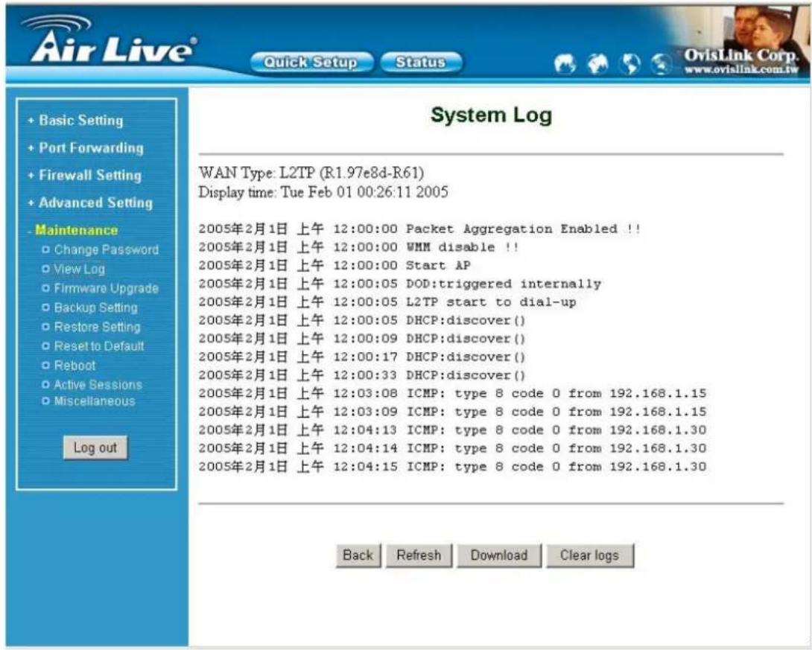Click the Packet Aggregation Enabled log entry
The height and width of the screenshot is (650, 812).
coord(420,229)
